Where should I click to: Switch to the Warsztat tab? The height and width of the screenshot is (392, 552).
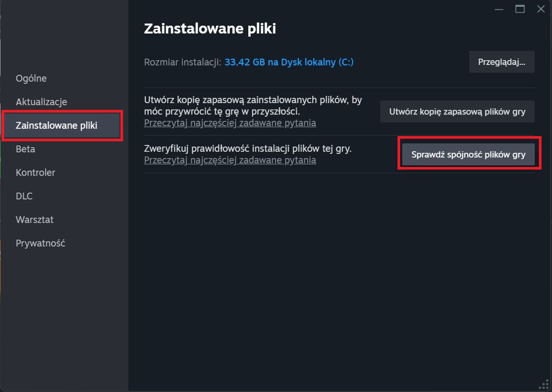35,220
